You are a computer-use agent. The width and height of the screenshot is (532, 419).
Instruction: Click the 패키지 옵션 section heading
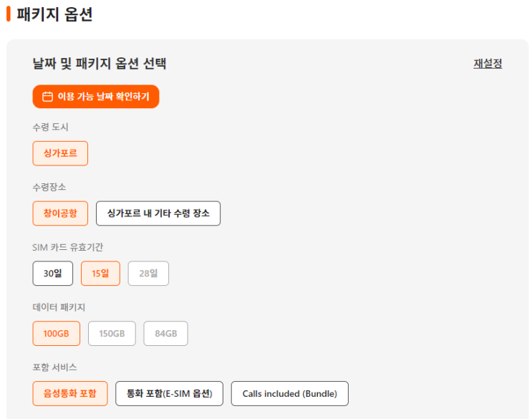pos(54,14)
